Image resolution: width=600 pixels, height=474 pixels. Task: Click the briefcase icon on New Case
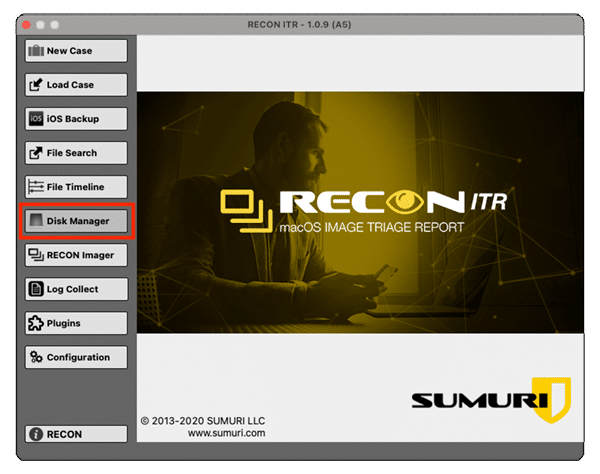coord(36,50)
